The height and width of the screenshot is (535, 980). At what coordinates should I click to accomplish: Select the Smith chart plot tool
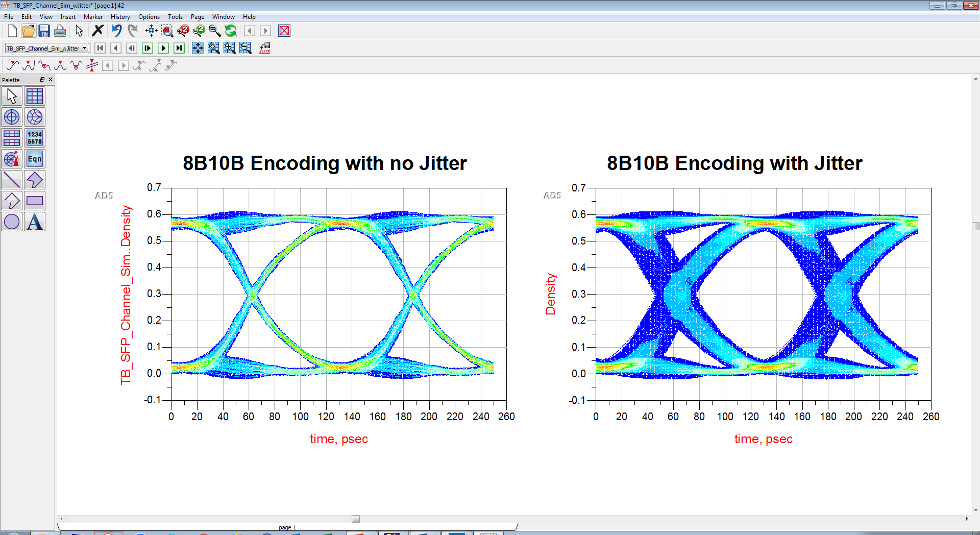click(x=35, y=117)
